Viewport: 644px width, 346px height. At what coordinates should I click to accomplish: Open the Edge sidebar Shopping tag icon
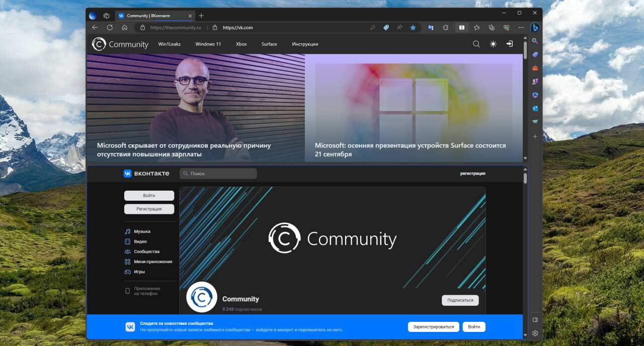pyautogui.click(x=535, y=55)
